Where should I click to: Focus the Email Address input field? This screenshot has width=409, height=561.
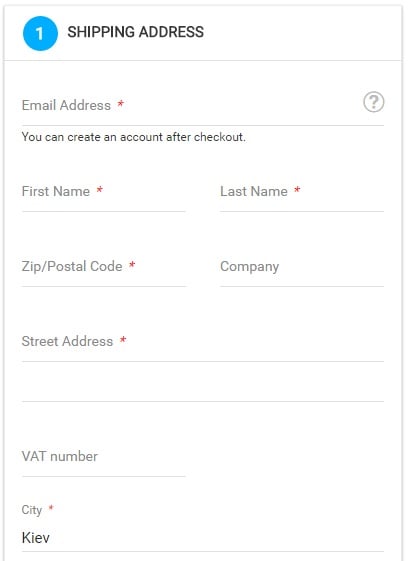coord(203,106)
